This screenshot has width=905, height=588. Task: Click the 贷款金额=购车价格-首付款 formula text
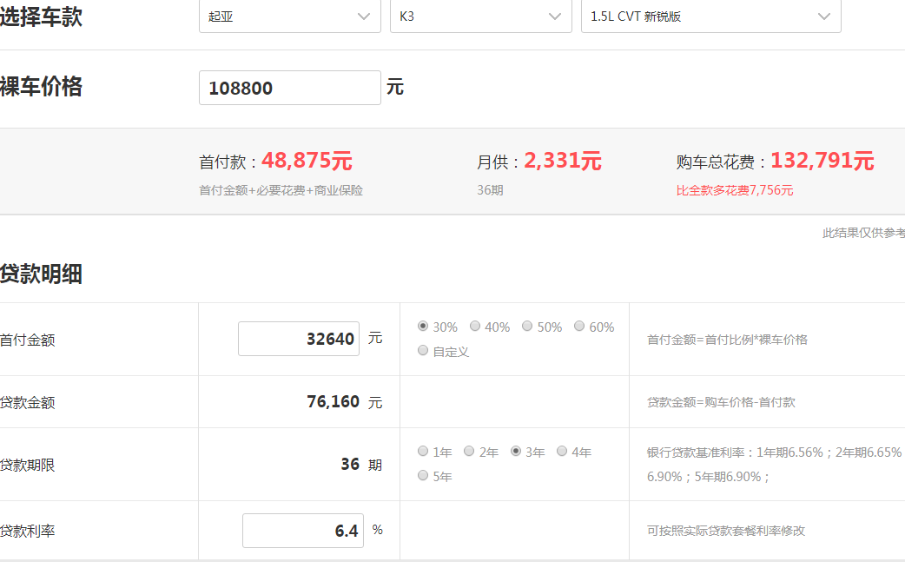point(721,402)
